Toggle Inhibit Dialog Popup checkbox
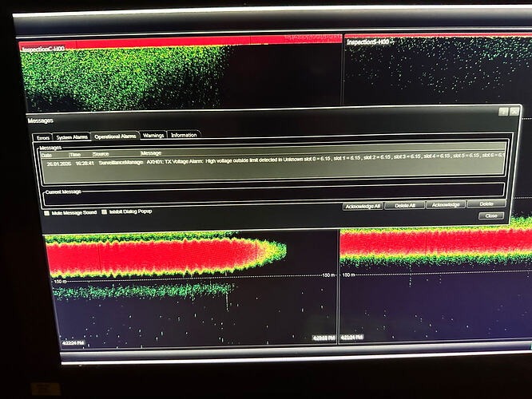 click(x=103, y=212)
